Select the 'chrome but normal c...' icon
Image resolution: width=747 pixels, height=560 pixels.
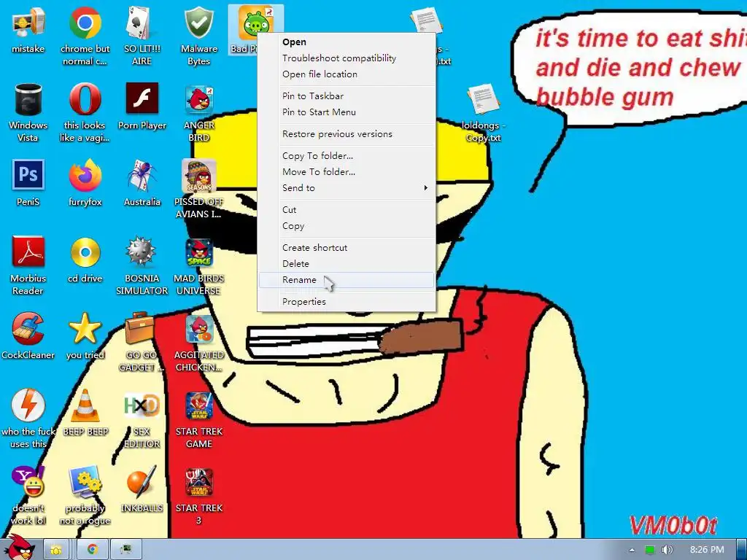click(x=85, y=36)
